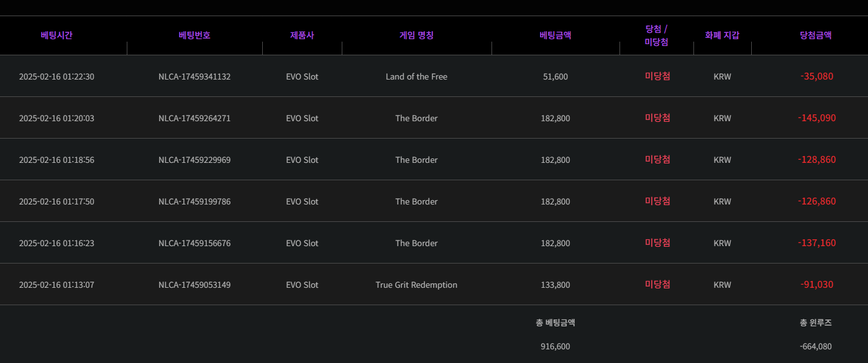
Task: Open bet number NLCA-17459341132
Action: [x=194, y=77]
